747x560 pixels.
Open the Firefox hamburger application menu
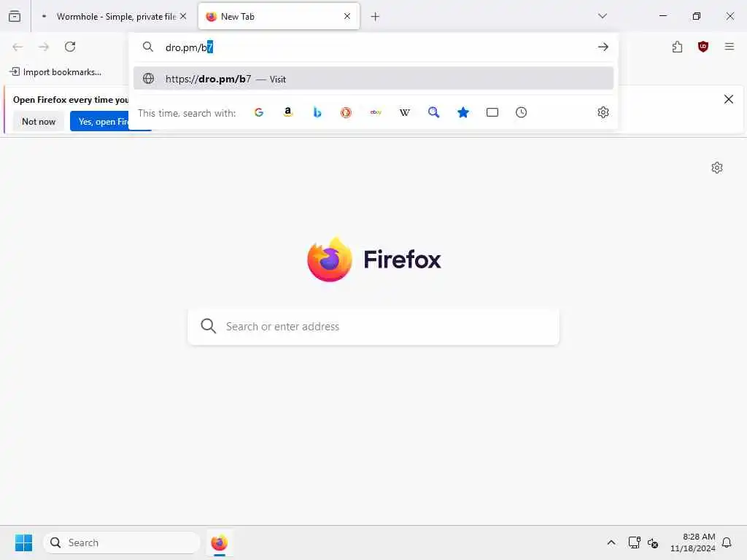pos(729,47)
